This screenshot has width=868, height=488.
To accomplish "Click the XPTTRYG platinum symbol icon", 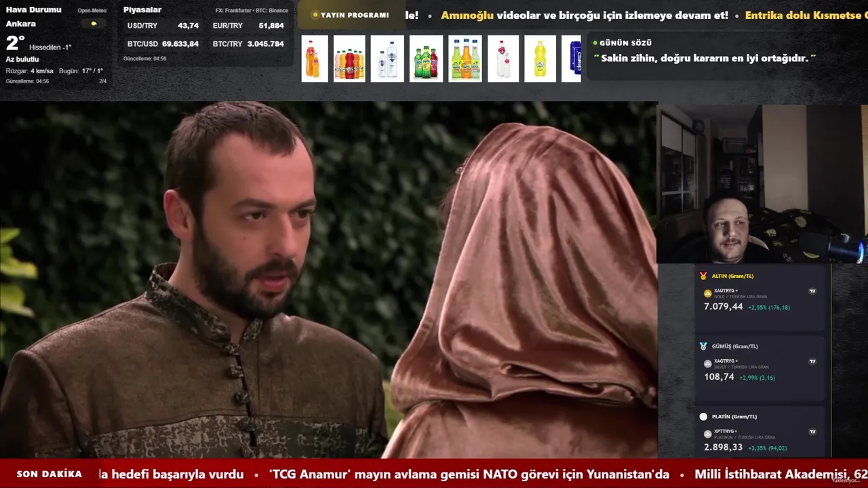I will [x=708, y=434].
